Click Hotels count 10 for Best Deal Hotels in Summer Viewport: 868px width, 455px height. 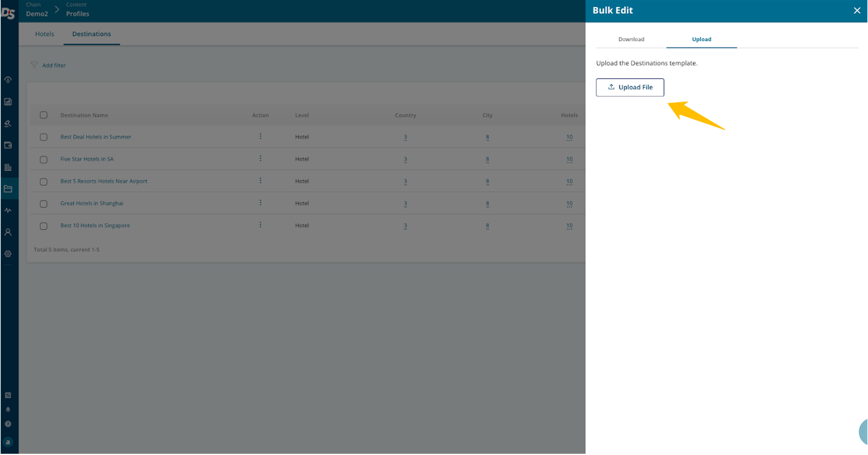[570, 137]
